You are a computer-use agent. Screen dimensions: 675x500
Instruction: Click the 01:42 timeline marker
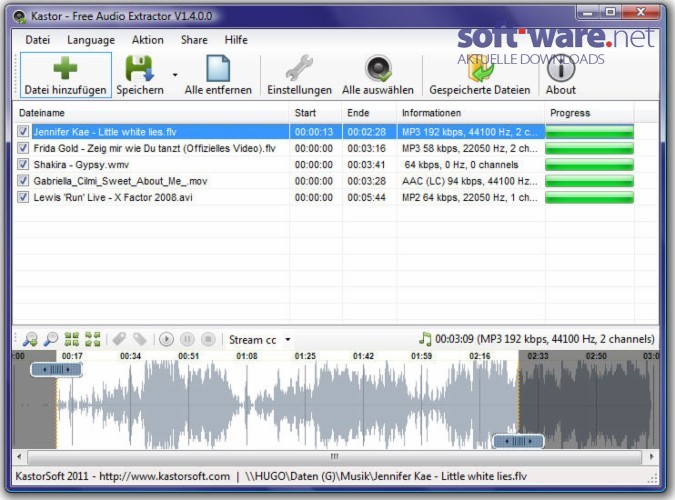(x=363, y=356)
